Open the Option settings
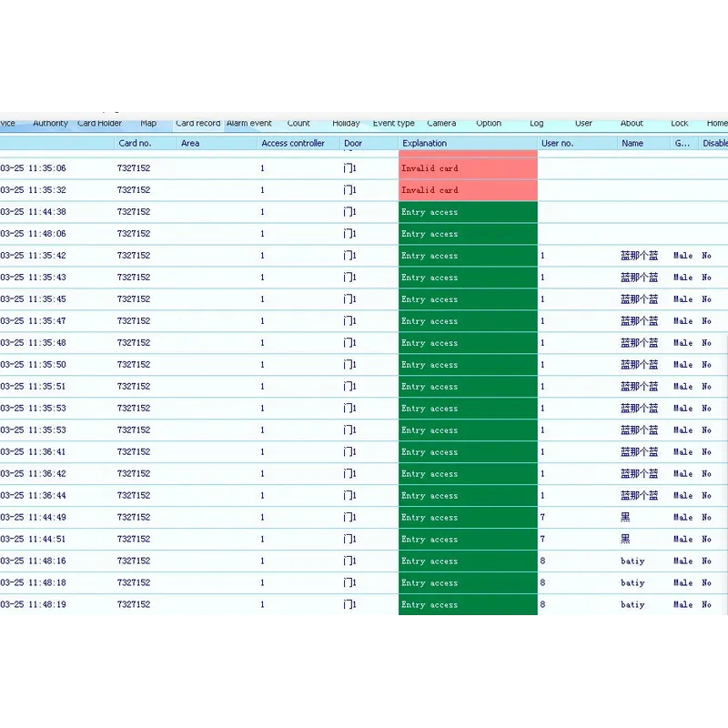The width and height of the screenshot is (728, 728). click(x=489, y=124)
